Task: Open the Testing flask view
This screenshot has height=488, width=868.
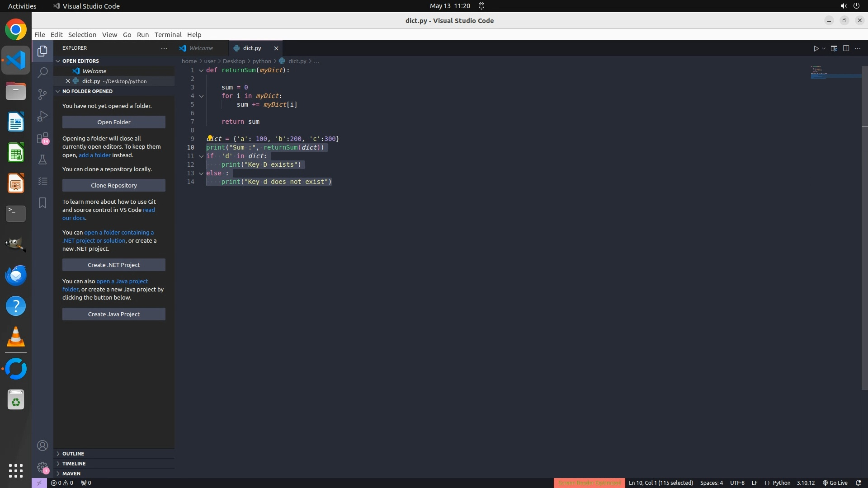Action: click(x=42, y=160)
